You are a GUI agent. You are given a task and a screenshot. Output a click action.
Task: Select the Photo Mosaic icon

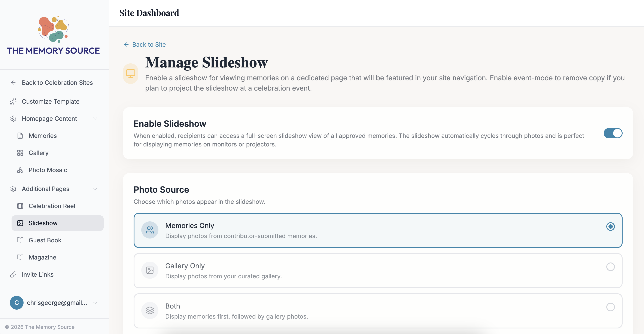click(20, 170)
